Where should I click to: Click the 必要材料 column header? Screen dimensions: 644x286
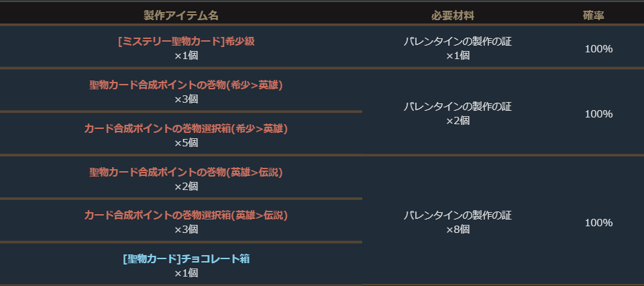(x=458, y=15)
